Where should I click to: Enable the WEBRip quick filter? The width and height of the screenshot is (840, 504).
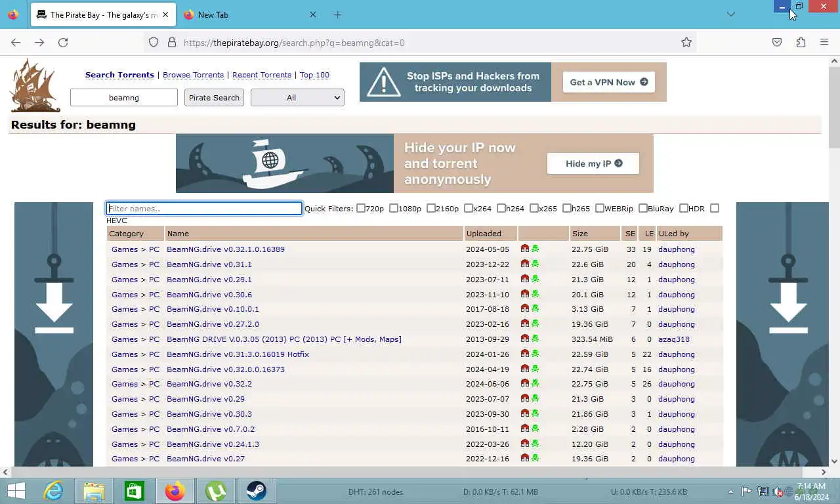(x=600, y=208)
